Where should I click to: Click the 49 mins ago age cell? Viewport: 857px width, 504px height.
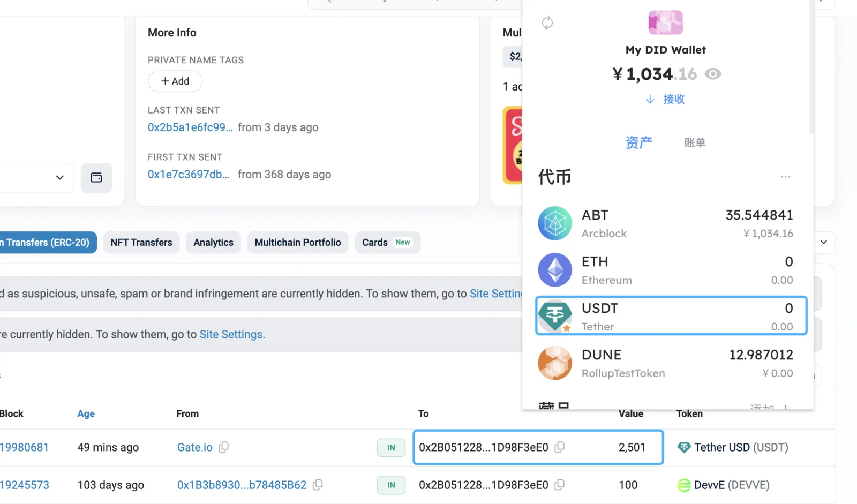click(108, 448)
